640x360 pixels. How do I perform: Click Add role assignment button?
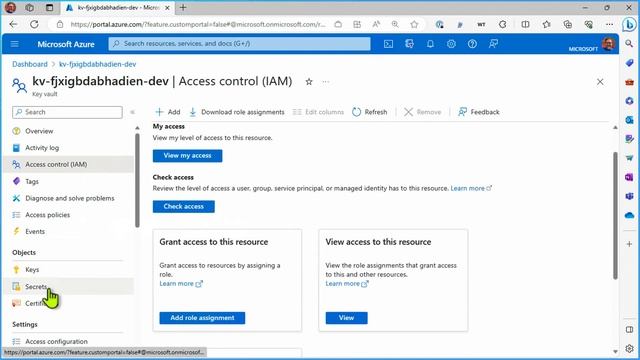point(202,318)
